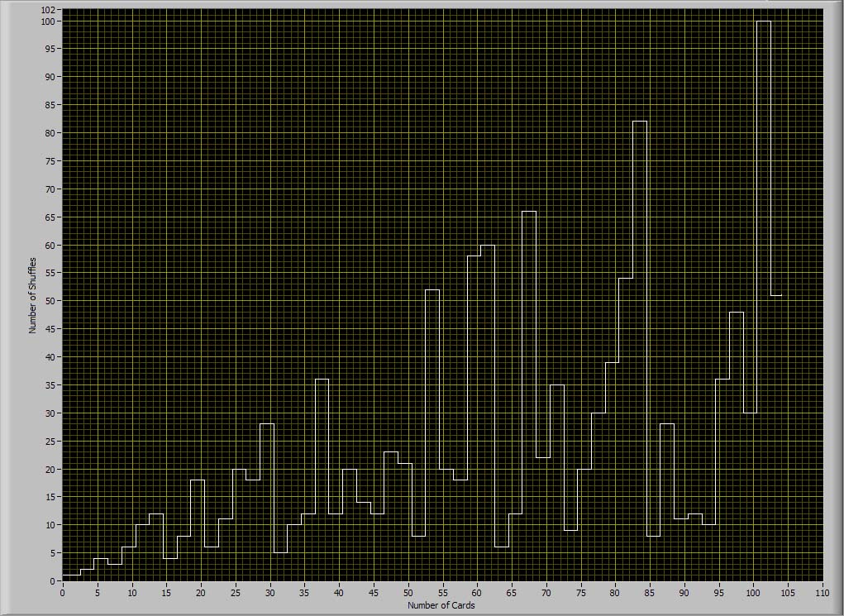The width and height of the screenshot is (844, 616).
Task: Click the plot peak at 82 shuffles
Action: [640, 122]
